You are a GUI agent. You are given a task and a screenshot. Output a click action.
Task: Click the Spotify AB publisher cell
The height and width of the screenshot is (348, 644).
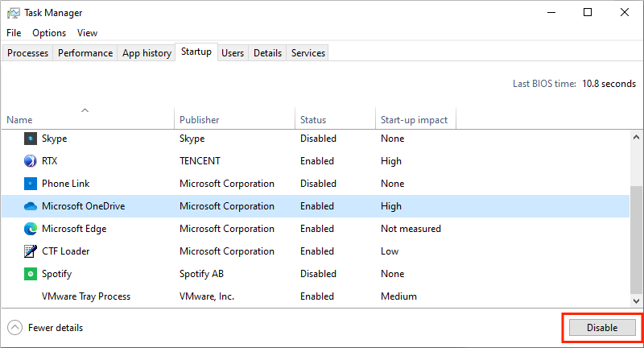(202, 274)
